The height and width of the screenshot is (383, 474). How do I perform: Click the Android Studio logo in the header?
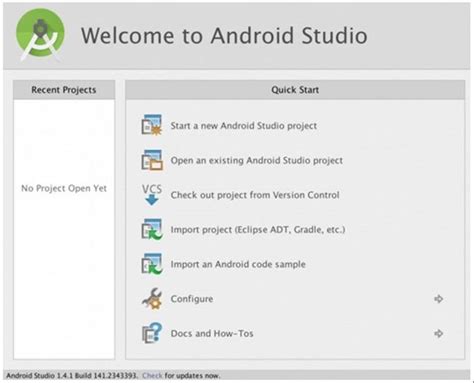(40, 35)
